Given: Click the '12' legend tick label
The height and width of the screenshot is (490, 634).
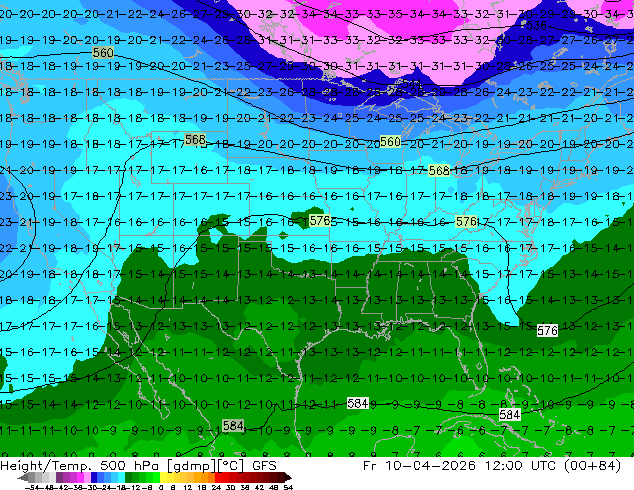Looking at the screenshot, I should pos(188,487).
